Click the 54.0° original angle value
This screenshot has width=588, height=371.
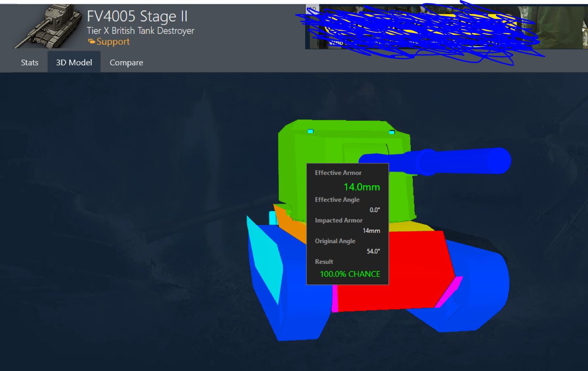click(373, 251)
